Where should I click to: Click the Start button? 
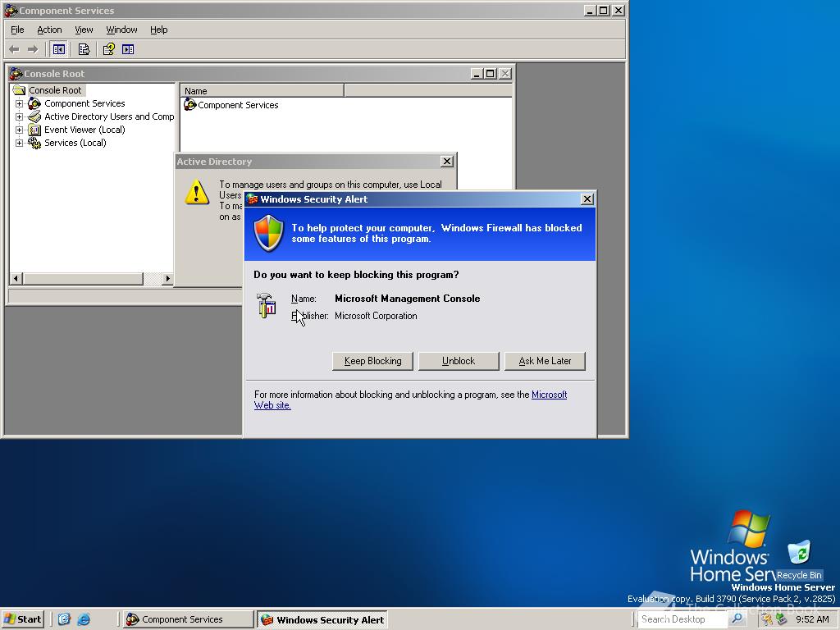[22, 619]
